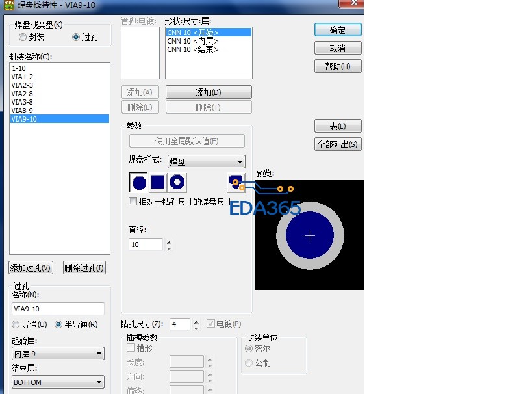The width and height of the screenshot is (532, 394).
Task: Click the 长度 stepper up arrow
Action: (210, 359)
